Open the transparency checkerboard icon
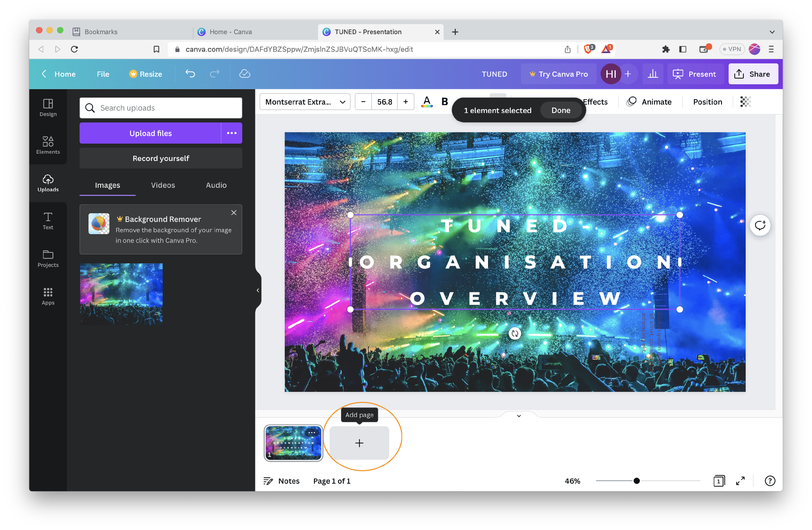This screenshot has height=530, width=812. [x=745, y=102]
